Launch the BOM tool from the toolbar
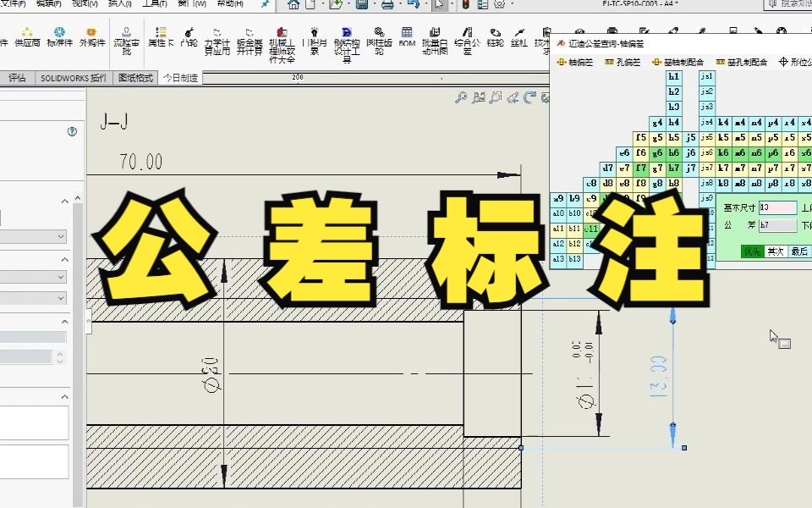This screenshot has width=812, height=508. 406,36
